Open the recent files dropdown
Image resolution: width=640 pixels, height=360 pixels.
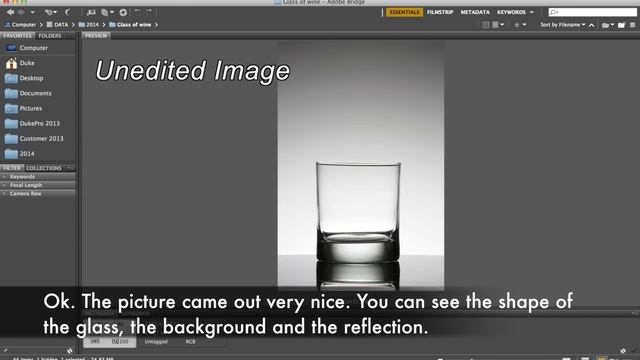[x=51, y=12]
